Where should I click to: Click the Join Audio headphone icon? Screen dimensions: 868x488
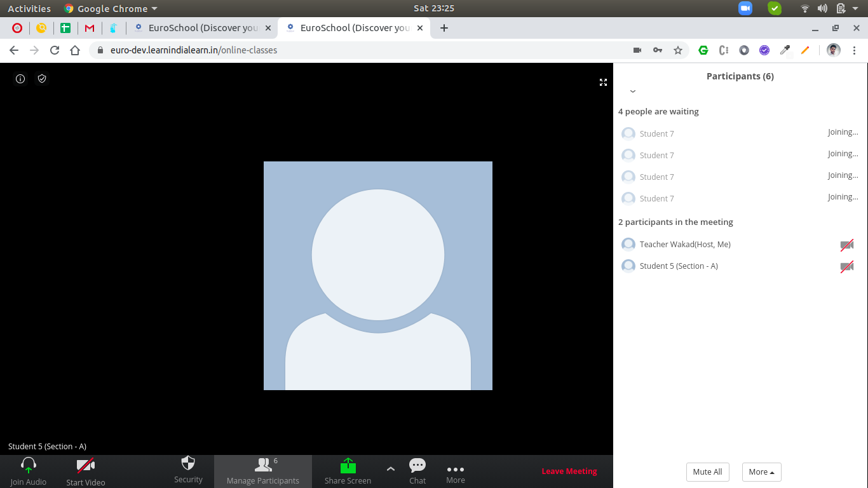29,465
